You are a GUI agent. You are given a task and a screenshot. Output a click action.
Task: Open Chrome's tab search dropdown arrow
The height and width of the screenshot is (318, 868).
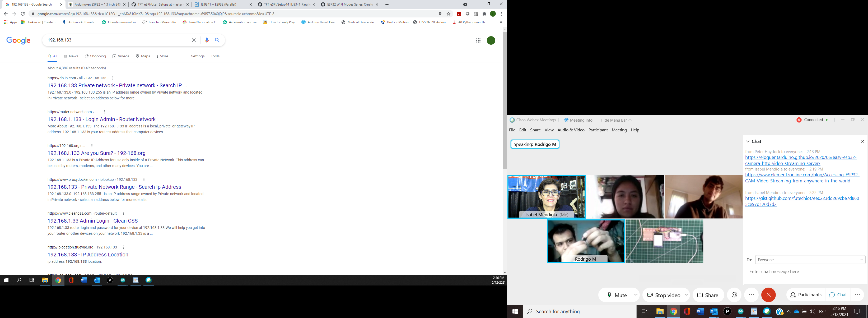tap(465, 4)
